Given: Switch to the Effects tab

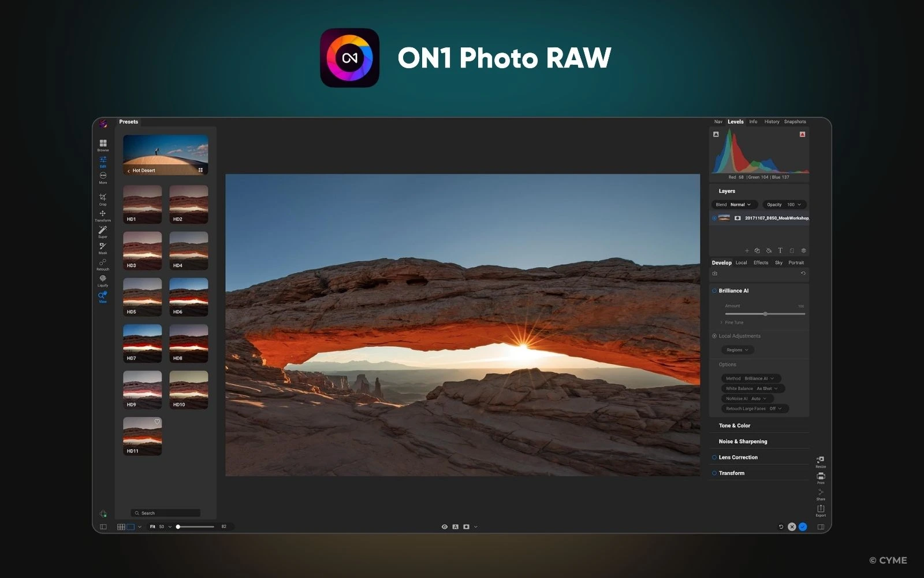Looking at the screenshot, I should pyautogui.click(x=760, y=262).
